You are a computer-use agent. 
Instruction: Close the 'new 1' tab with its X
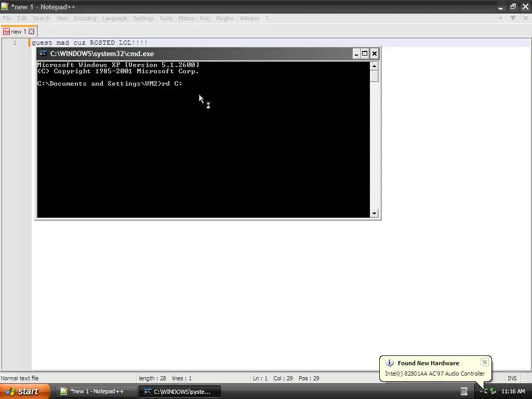pos(31,32)
